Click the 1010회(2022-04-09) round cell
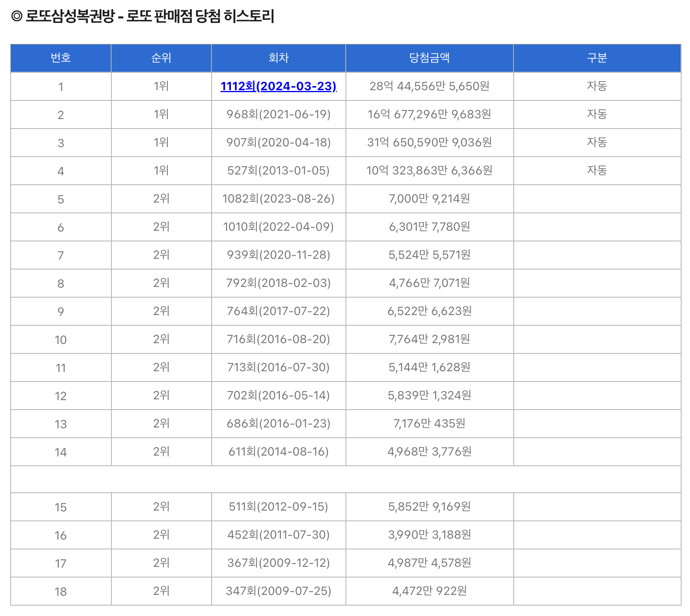 tap(278, 227)
